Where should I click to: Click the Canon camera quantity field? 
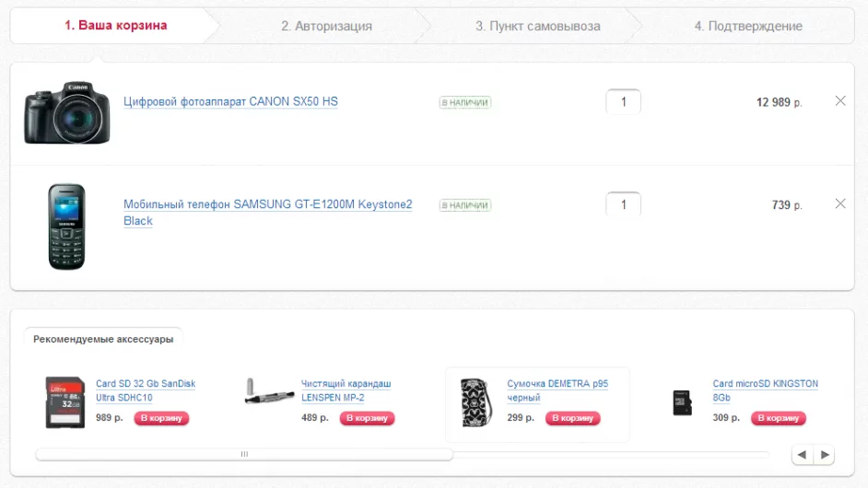(x=623, y=102)
